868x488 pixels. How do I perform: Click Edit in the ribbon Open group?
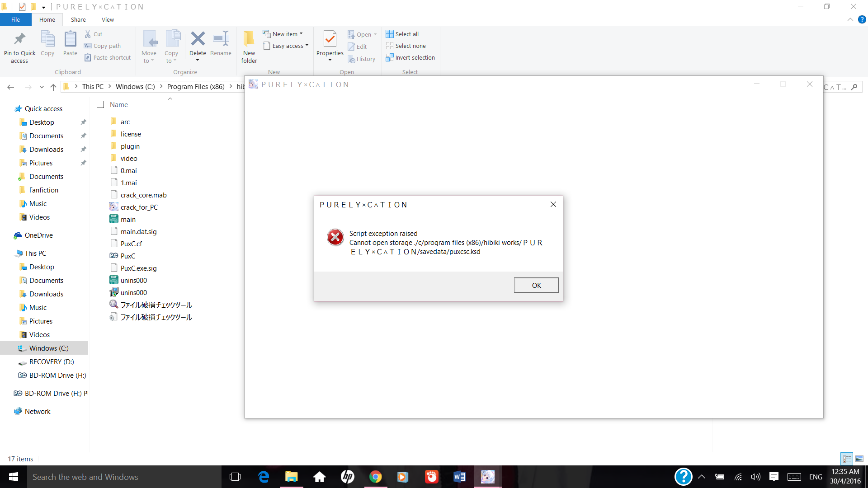(357, 47)
